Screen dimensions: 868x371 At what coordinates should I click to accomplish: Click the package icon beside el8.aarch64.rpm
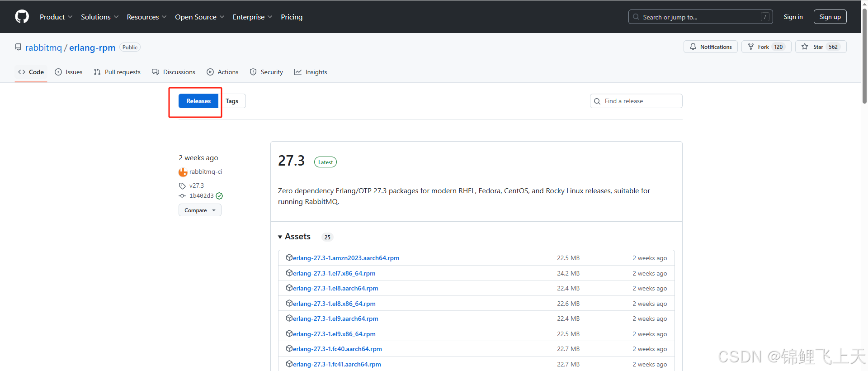click(289, 288)
